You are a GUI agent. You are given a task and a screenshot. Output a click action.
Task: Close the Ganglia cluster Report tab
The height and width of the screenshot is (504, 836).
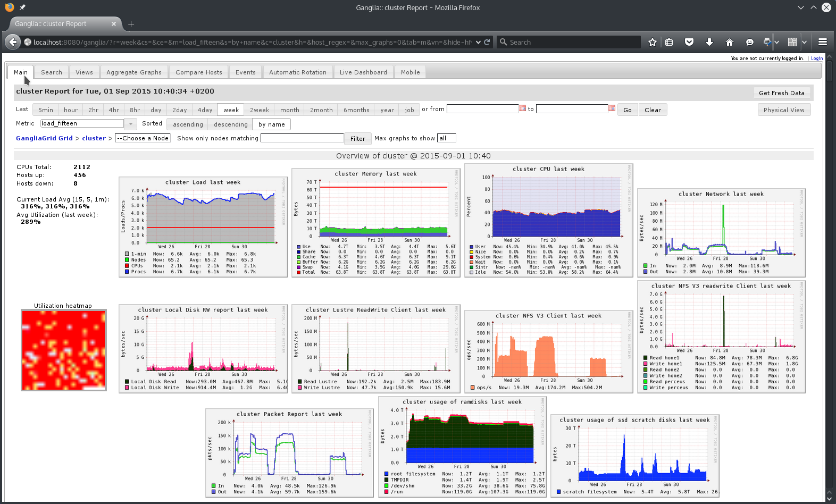click(x=114, y=24)
